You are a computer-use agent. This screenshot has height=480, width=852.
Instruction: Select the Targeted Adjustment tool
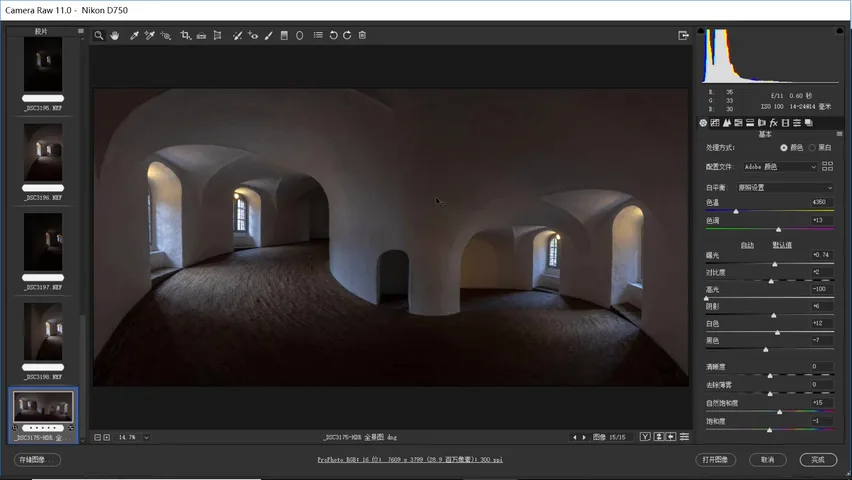(x=166, y=35)
